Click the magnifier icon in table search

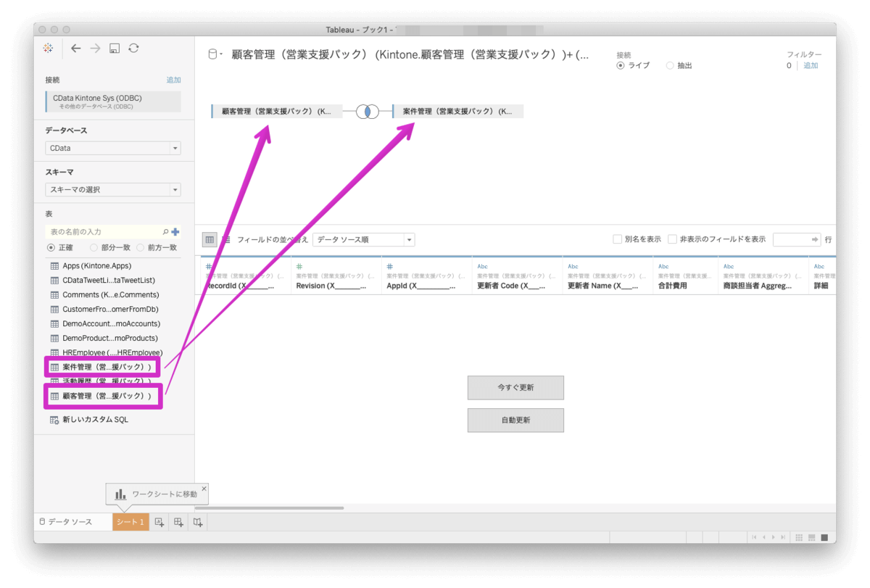165,232
